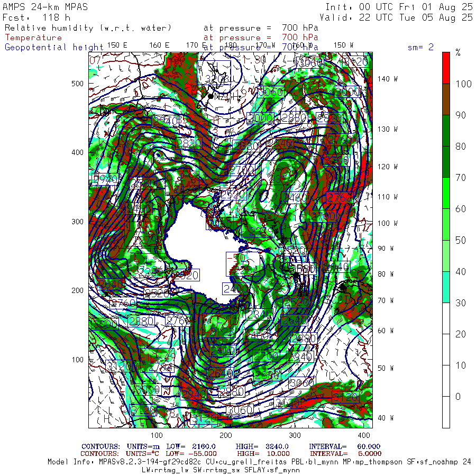Click the blue "Geopotential height" field label

[x=54, y=48]
